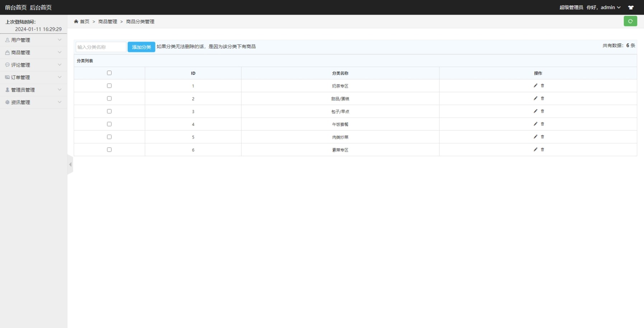This screenshot has height=328, width=644.
Task: Click the 商品管理 breadcrumb link
Action: [108, 22]
